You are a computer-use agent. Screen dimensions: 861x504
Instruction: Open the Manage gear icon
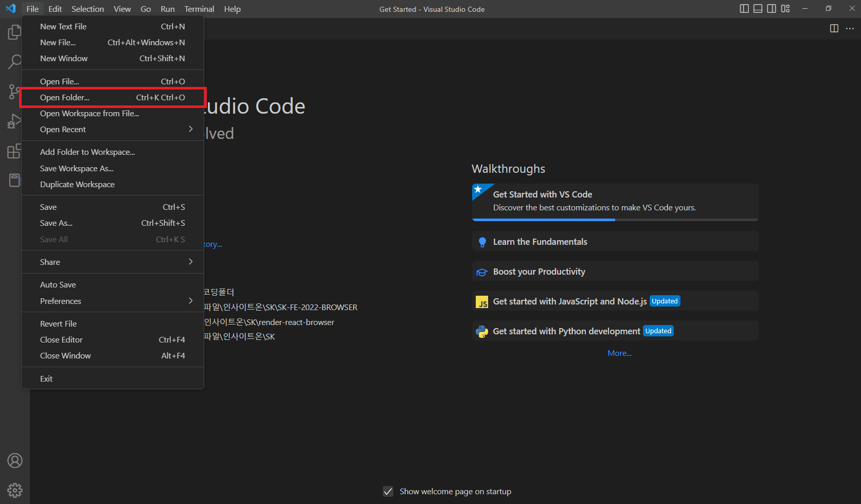pyautogui.click(x=15, y=490)
